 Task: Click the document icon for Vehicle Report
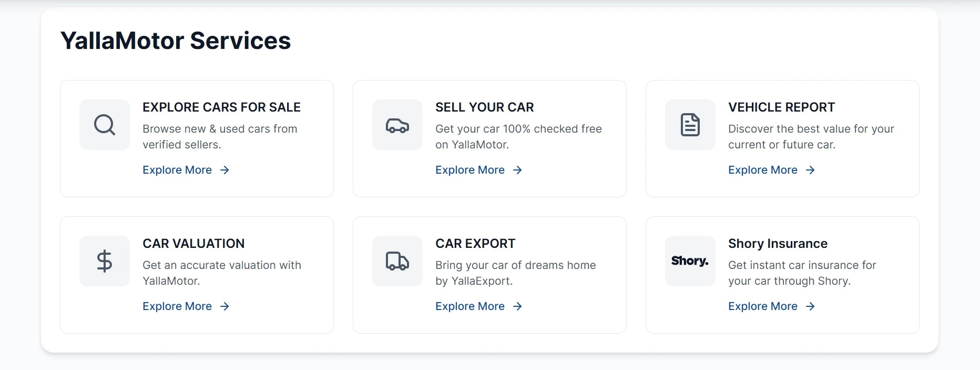690,125
